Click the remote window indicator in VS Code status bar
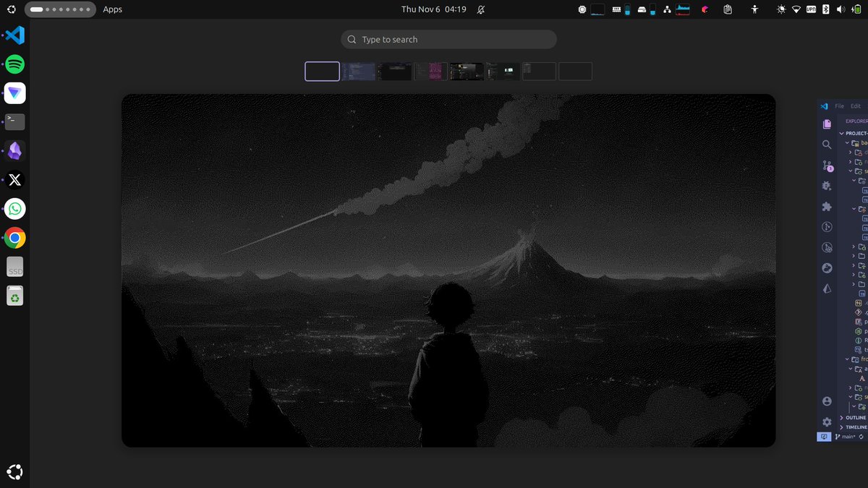 (824, 437)
